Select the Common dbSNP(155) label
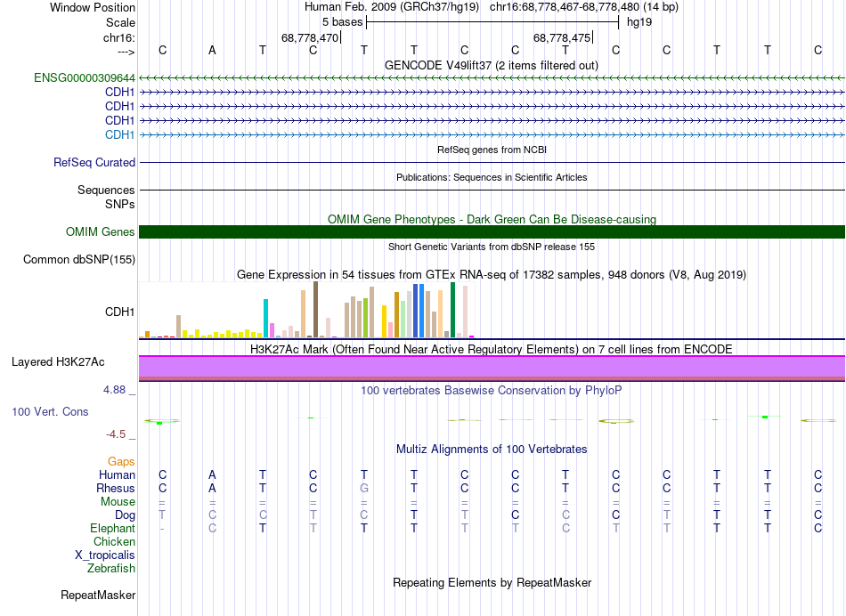846x616 pixels. click(79, 259)
